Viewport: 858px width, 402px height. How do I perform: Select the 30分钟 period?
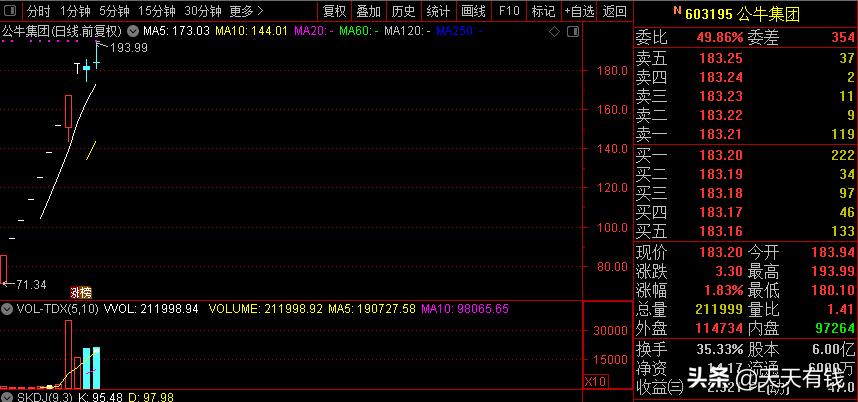[x=203, y=11]
